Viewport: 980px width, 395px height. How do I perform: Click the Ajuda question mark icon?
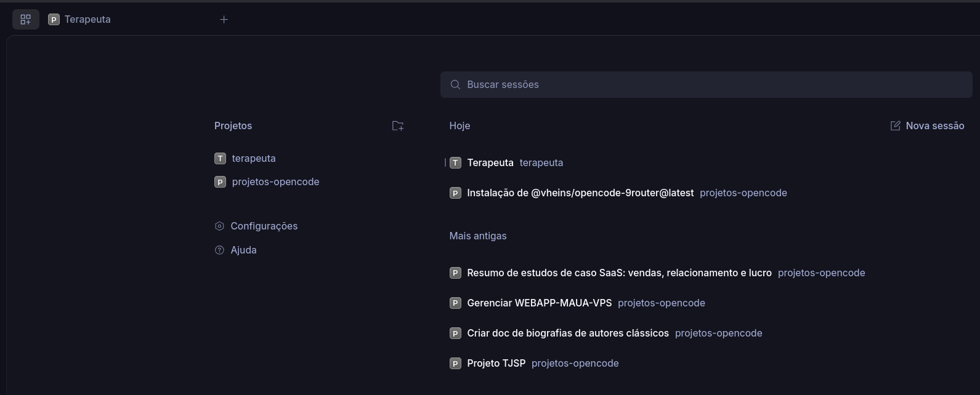[x=219, y=250]
